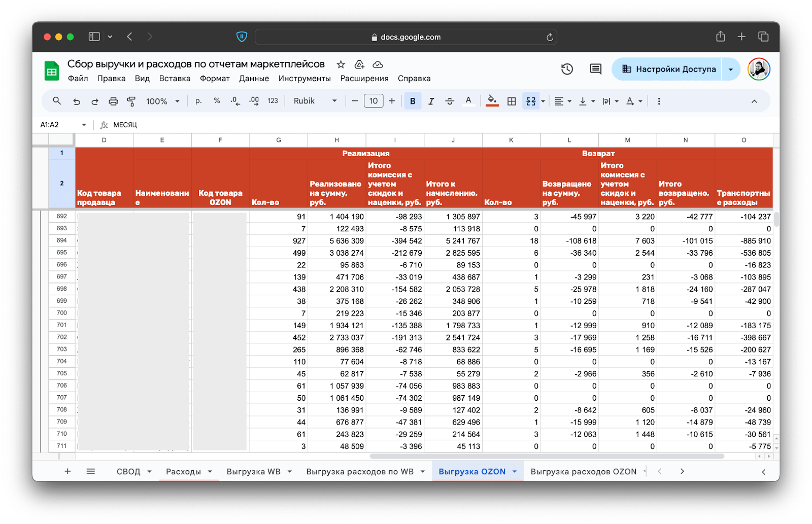Toggle bold formatting

point(413,101)
